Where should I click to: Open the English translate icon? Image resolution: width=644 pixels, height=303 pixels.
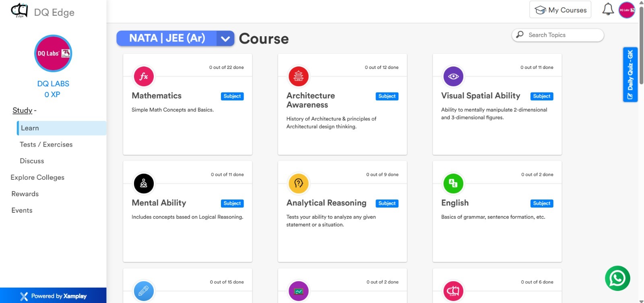pos(453,184)
